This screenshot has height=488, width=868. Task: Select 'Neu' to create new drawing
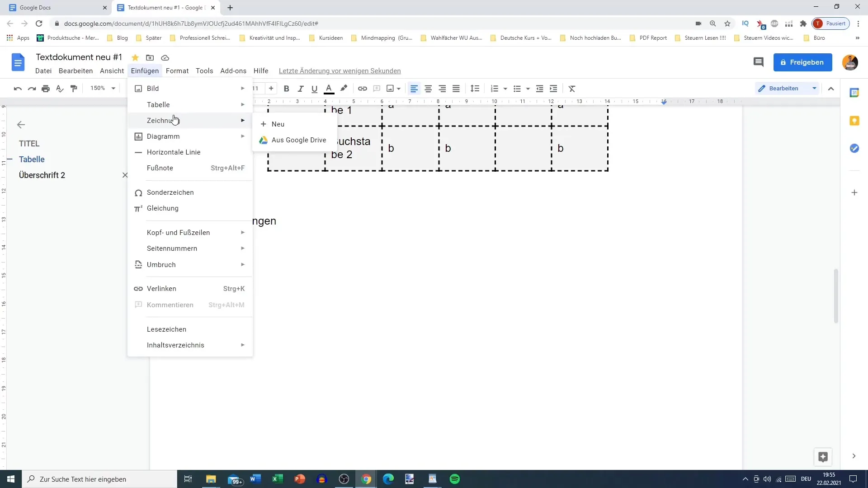click(x=278, y=124)
